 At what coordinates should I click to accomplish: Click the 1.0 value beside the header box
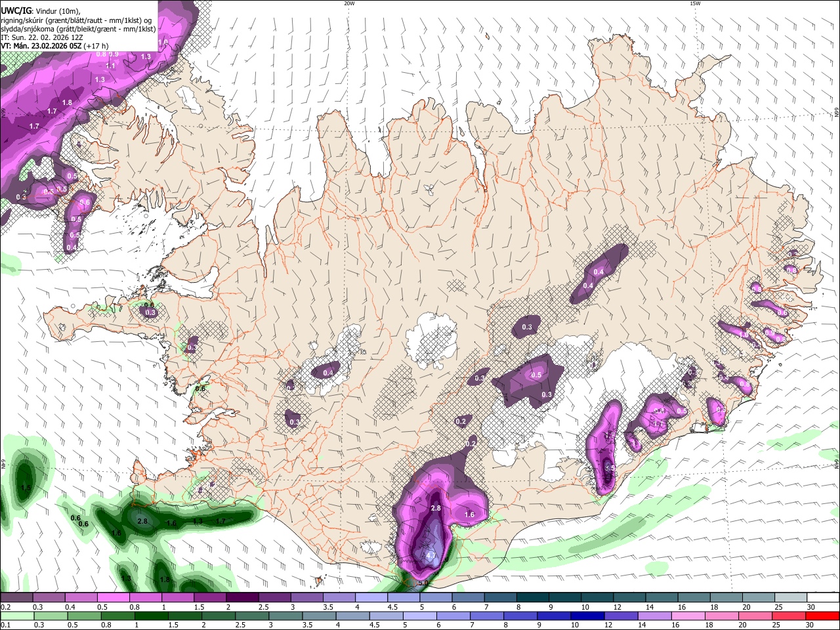pos(163,42)
